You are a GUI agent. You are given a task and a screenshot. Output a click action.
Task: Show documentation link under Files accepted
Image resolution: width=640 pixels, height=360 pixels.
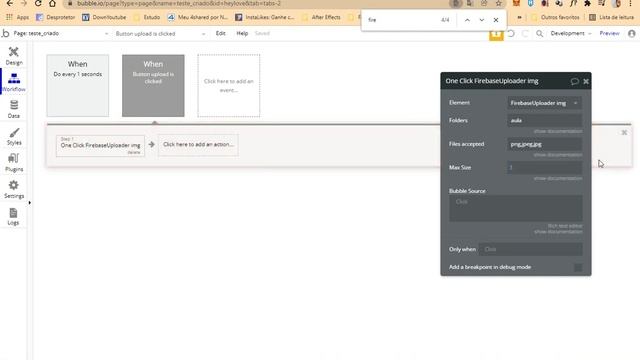click(558, 155)
